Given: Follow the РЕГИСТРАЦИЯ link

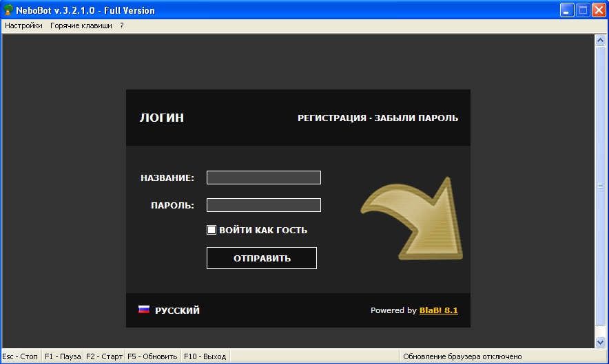Looking at the screenshot, I should coord(331,118).
